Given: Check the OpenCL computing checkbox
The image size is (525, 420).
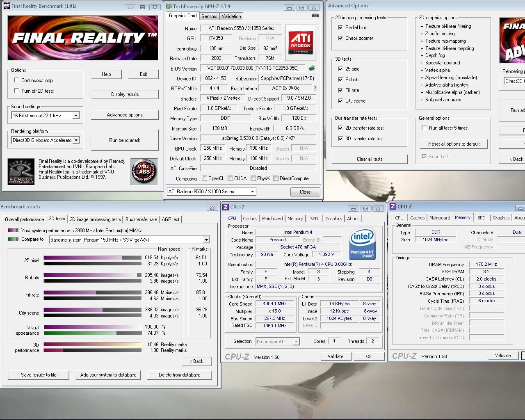Looking at the screenshot, I should pyautogui.click(x=204, y=178).
